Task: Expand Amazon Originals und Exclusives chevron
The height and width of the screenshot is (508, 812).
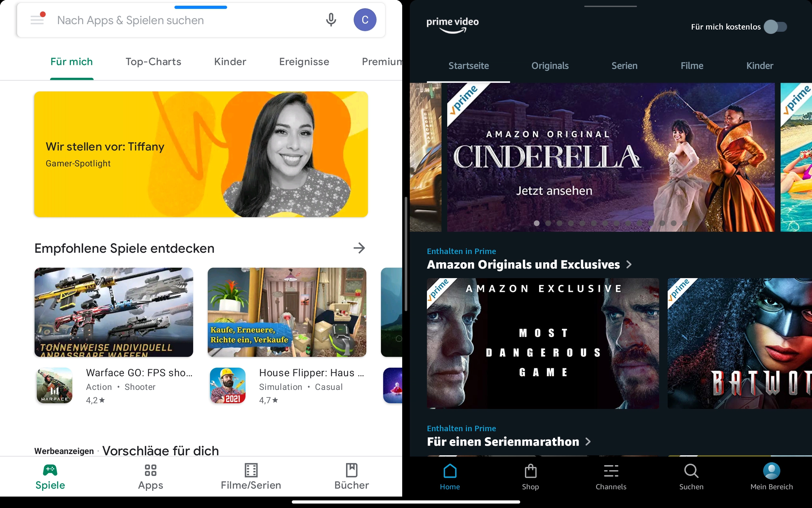Action: (x=629, y=265)
